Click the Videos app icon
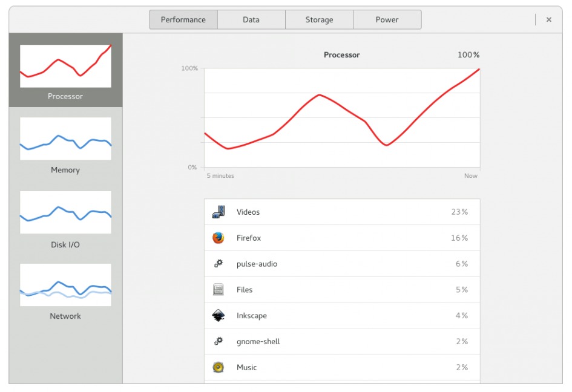This screenshot has width=572, height=392. pyautogui.click(x=219, y=212)
